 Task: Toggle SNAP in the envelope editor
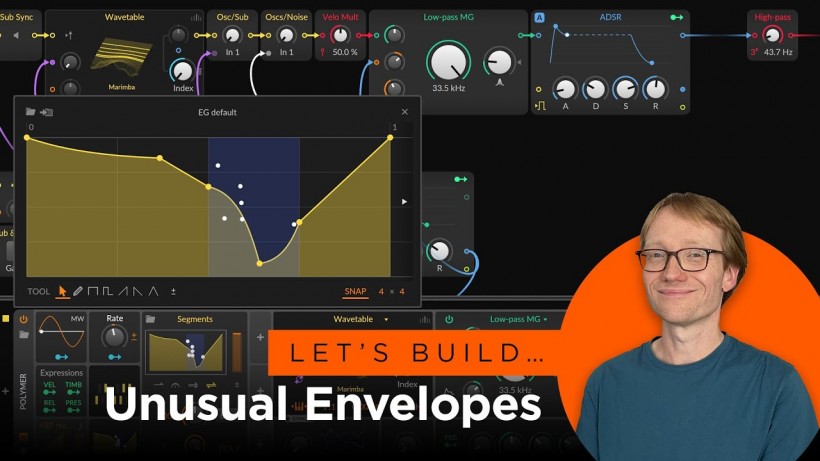(355, 291)
